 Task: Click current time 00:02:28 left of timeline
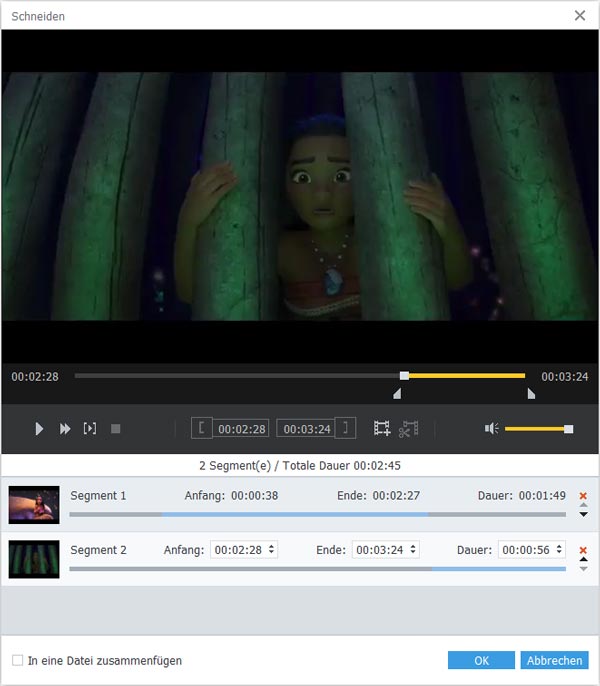[x=35, y=377]
